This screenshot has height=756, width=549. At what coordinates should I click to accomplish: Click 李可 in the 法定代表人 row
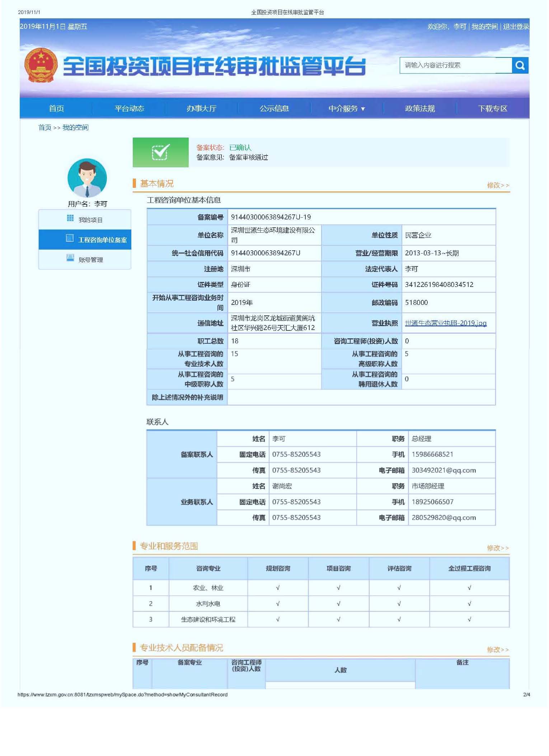coord(412,269)
